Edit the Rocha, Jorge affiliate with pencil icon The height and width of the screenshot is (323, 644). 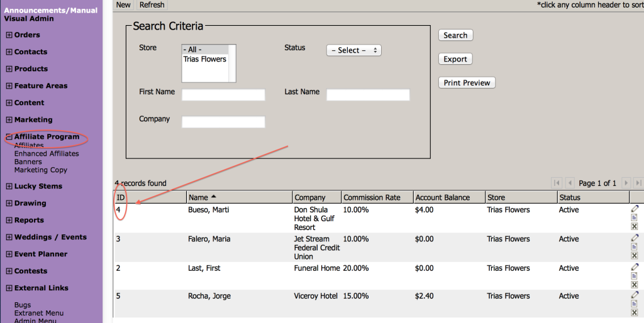click(x=635, y=295)
